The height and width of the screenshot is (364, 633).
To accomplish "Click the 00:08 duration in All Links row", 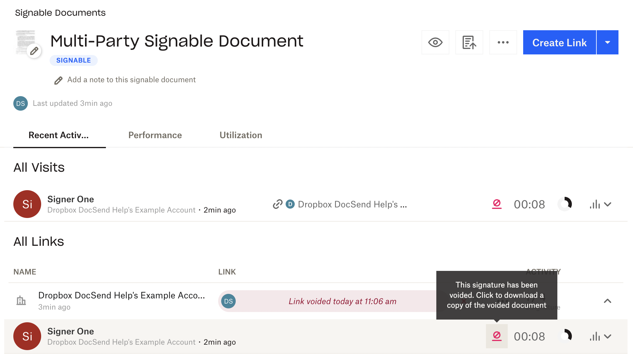I will tap(529, 336).
